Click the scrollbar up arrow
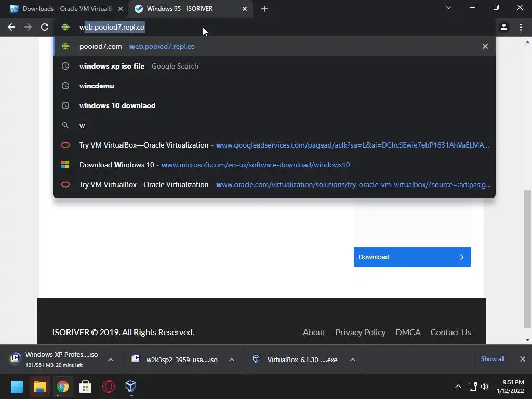 pos(527,42)
